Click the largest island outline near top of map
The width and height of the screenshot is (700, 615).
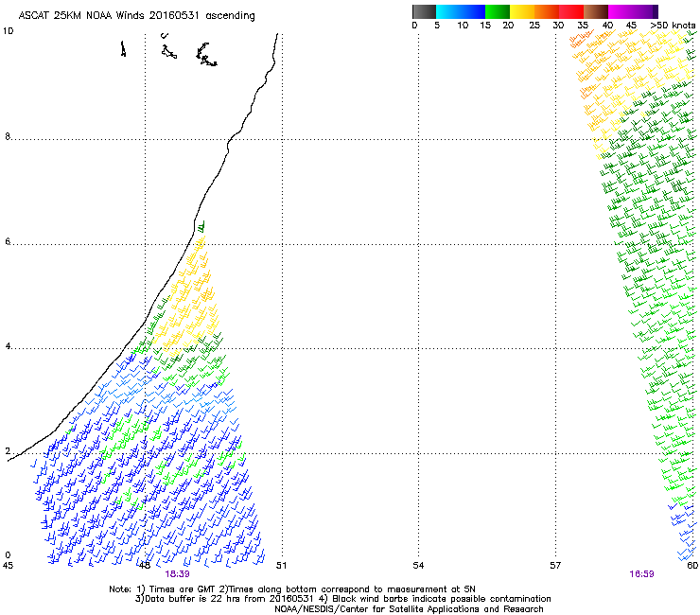pyautogui.click(x=206, y=55)
